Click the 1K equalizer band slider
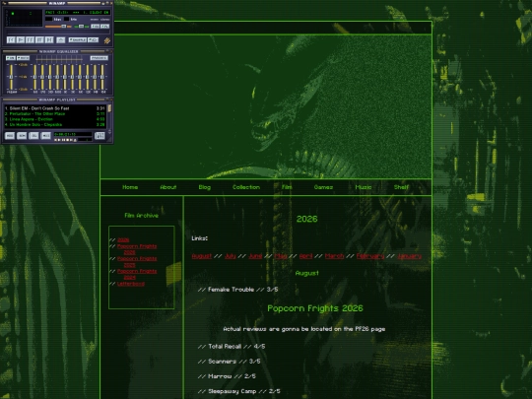Screen dimensions: 532x399 coord(65,77)
